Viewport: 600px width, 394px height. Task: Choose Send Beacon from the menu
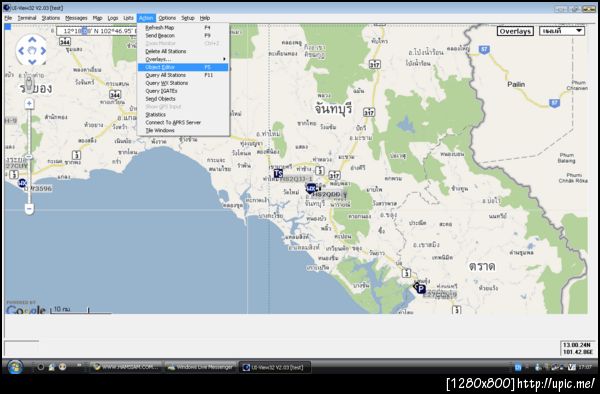point(183,36)
